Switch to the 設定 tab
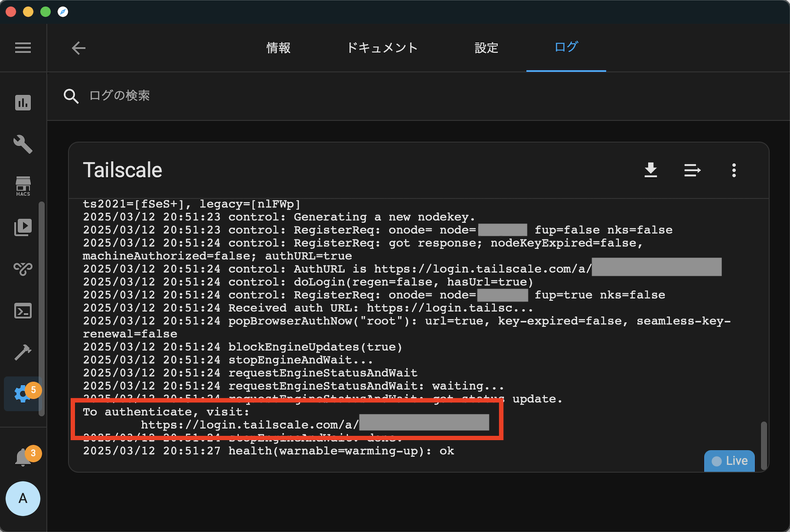Viewport: 790px width, 532px height. click(486, 48)
